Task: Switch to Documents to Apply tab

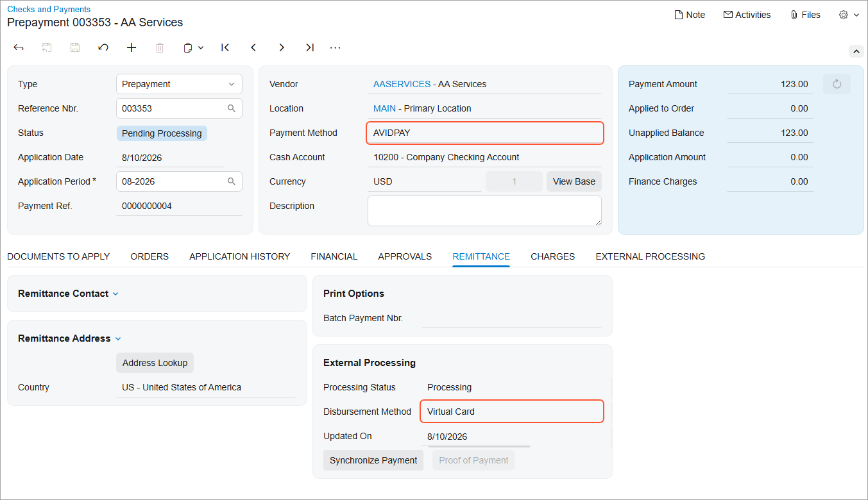Action: tap(58, 256)
